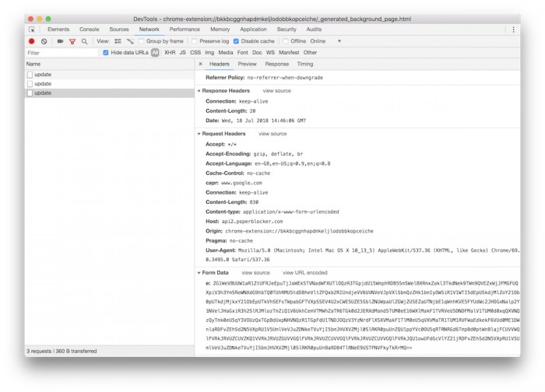Switch to the Security tab

click(x=287, y=30)
